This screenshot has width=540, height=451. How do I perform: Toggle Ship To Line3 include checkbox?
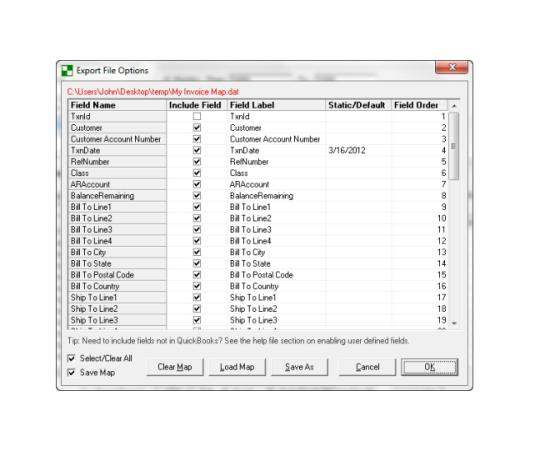coord(197,320)
